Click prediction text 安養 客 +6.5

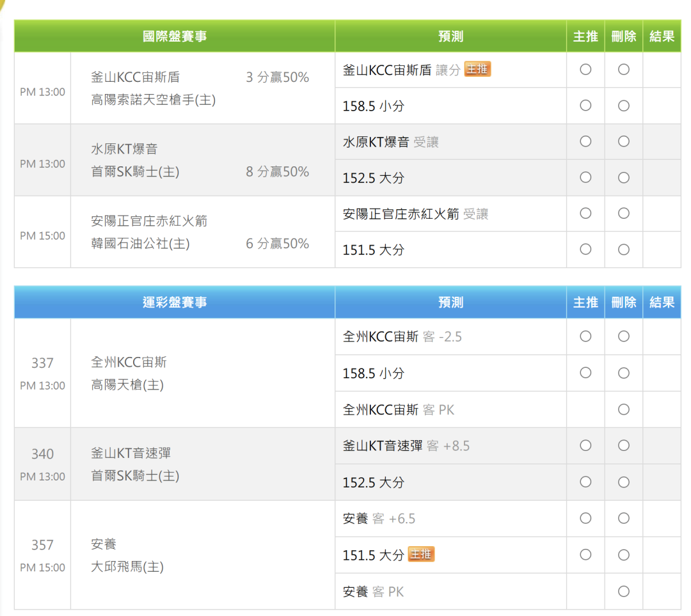pyautogui.click(x=379, y=519)
